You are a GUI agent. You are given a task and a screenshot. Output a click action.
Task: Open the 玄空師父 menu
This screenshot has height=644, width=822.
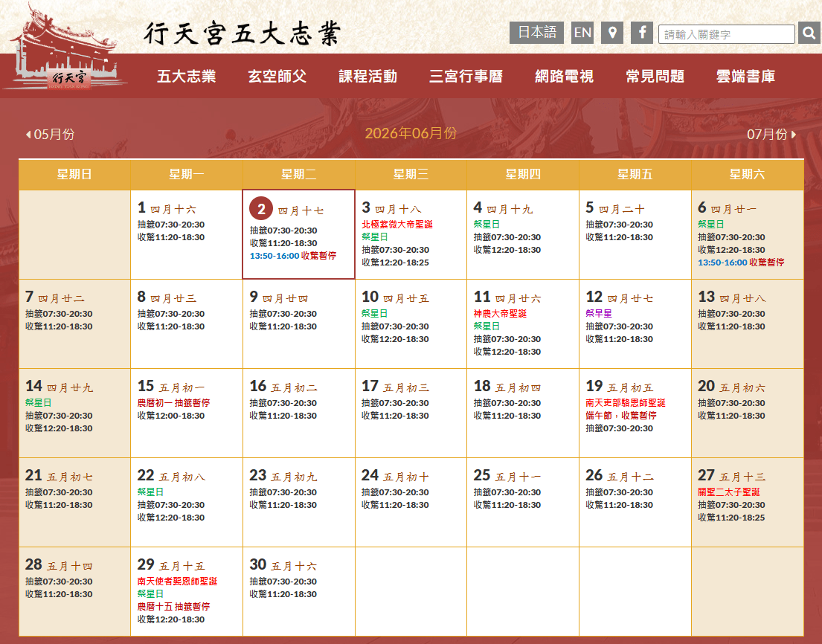tap(277, 77)
